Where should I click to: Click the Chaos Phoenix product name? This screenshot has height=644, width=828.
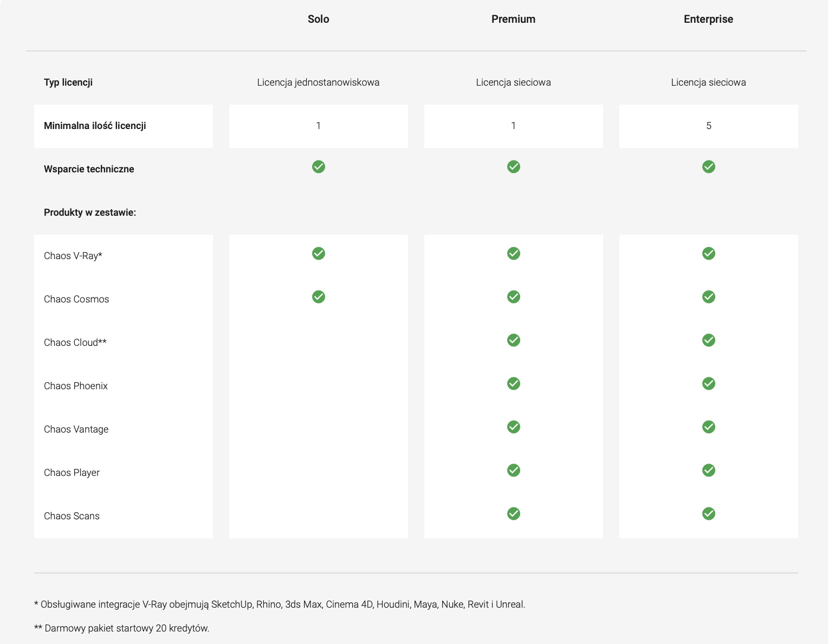coord(76,386)
